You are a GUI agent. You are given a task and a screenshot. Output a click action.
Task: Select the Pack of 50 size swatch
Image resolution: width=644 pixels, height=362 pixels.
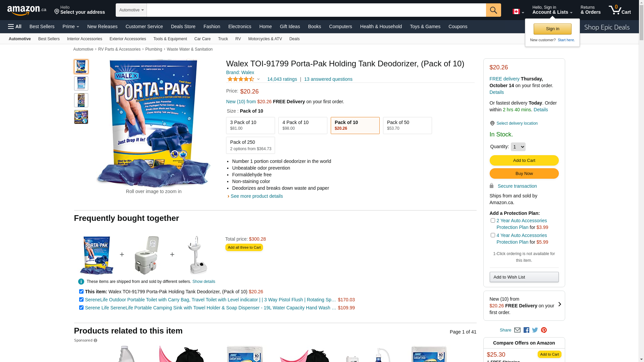click(x=407, y=126)
